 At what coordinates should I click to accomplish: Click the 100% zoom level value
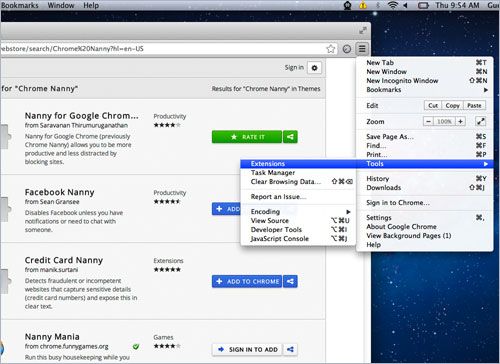click(x=444, y=121)
